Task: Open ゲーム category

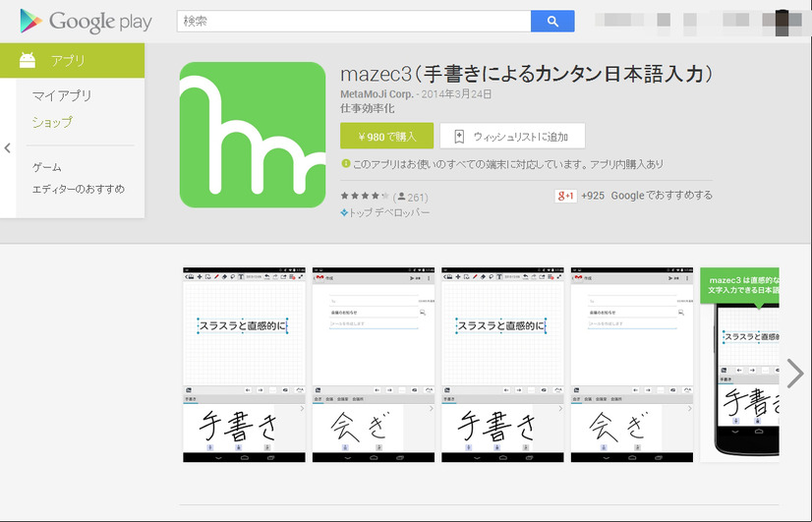Action: [46, 167]
